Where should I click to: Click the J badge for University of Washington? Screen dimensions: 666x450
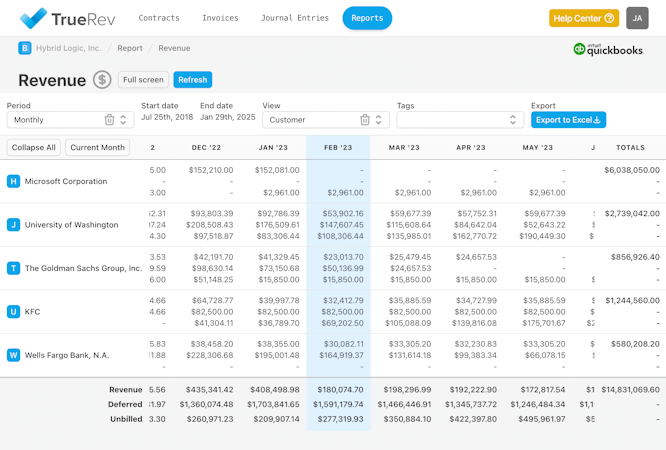tap(13, 225)
